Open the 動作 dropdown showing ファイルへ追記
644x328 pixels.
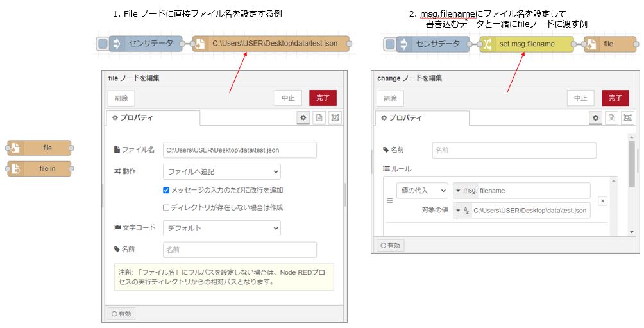tap(221, 172)
